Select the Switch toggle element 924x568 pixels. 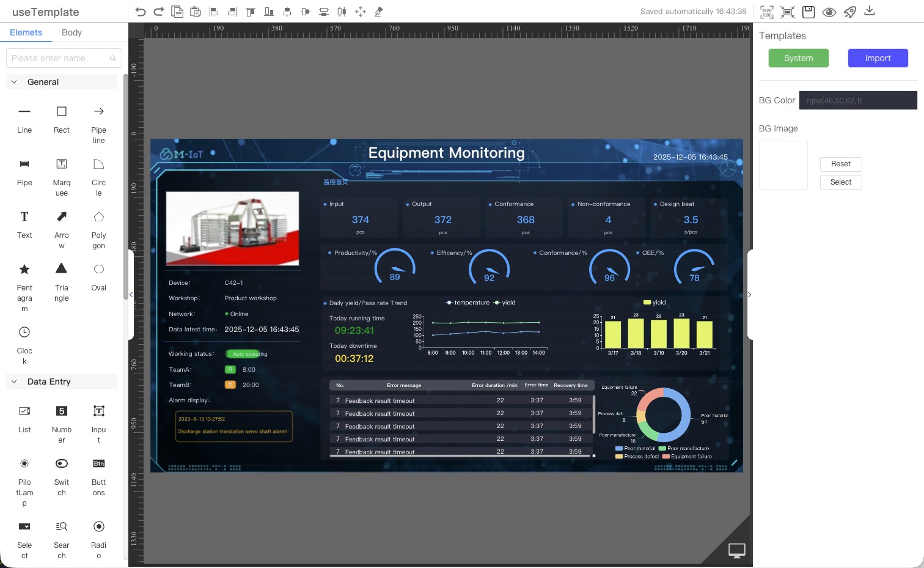62,463
